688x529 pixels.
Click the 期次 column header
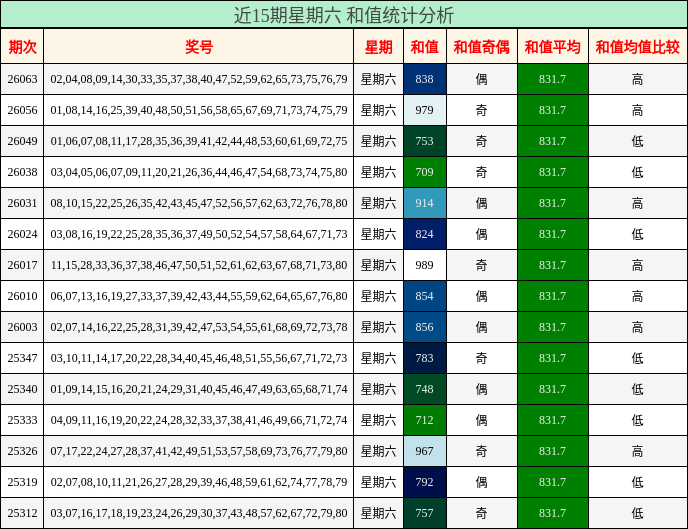click(x=22, y=46)
